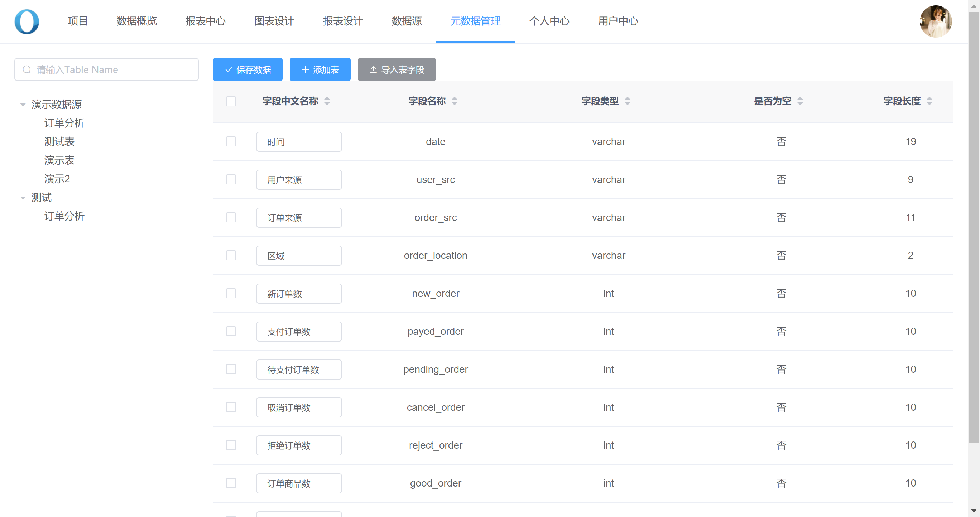Sort by 字段类型 column sort arrows

(627, 101)
